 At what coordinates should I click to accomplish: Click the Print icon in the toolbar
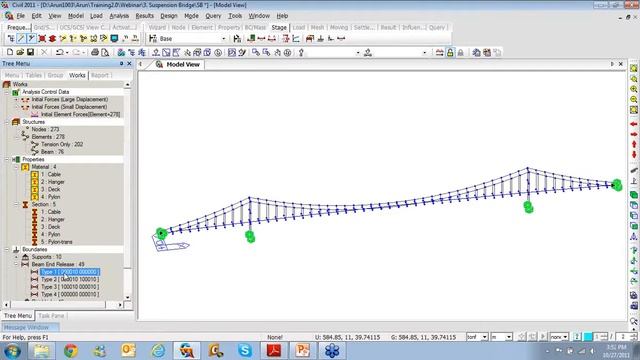coord(95,53)
